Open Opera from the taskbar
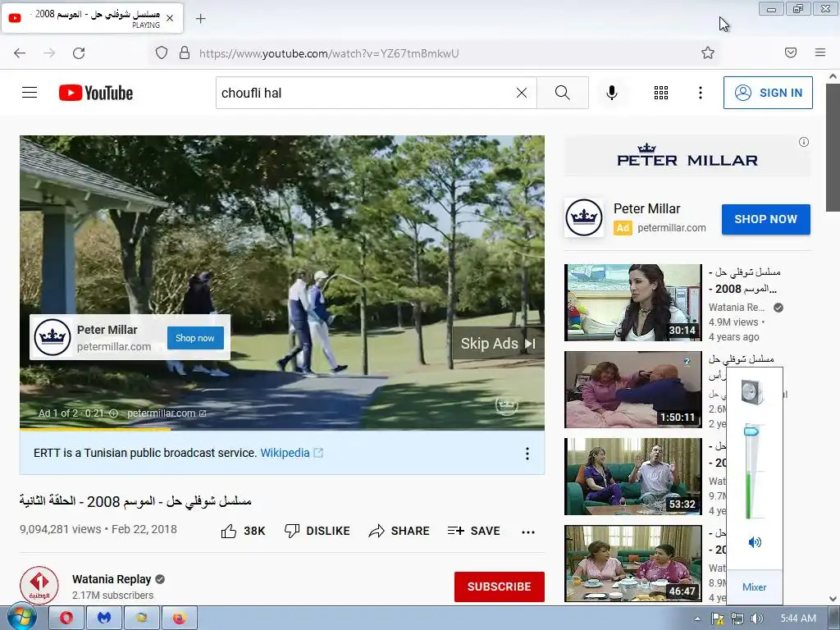The image size is (840, 630). [x=66, y=618]
